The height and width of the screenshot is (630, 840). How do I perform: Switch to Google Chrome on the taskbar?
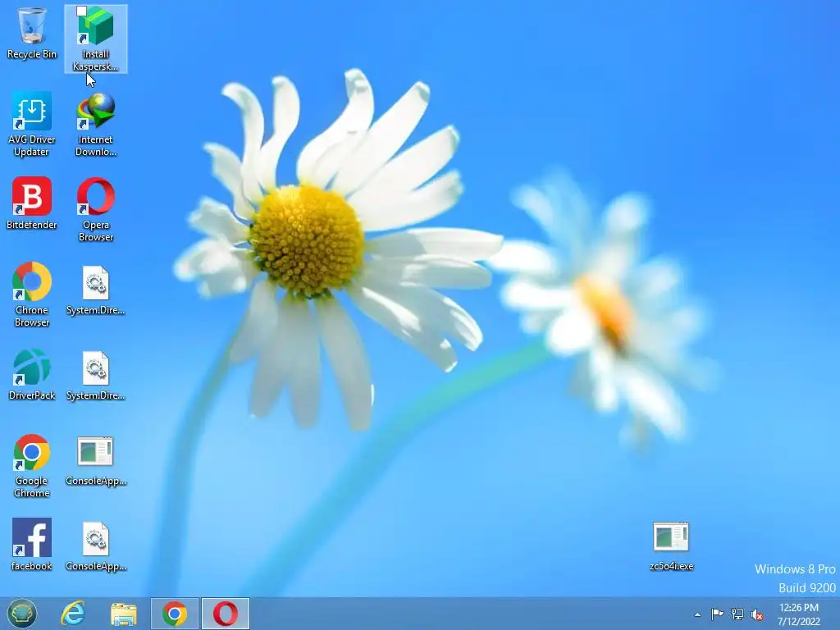(175, 614)
